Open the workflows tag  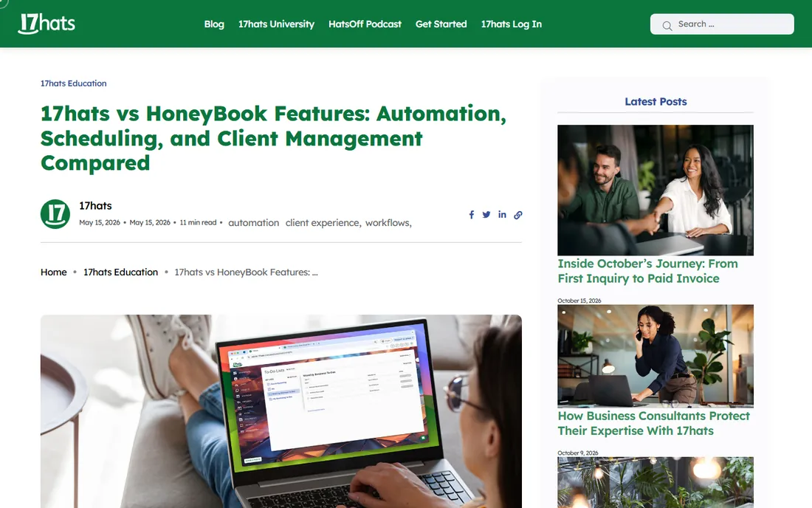coord(388,223)
